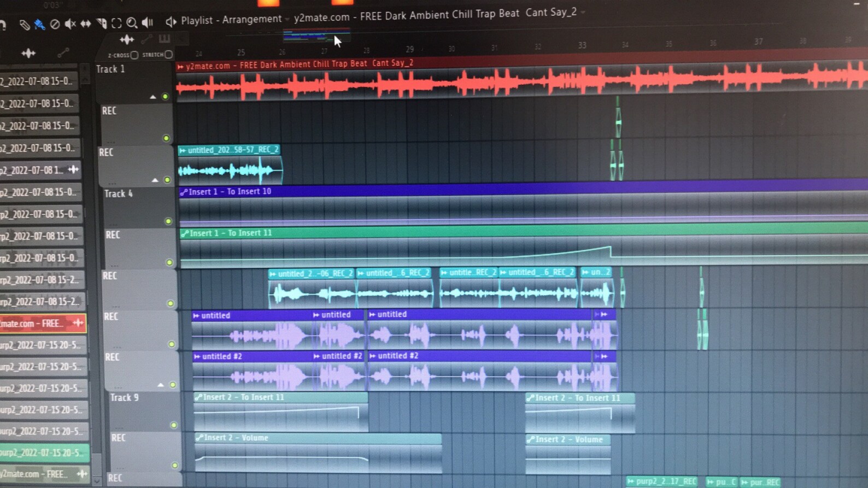Image resolution: width=868 pixels, height=488 pixels.
Task: Click bar 33 on the timeline ruler
Action: click(582, 45)
